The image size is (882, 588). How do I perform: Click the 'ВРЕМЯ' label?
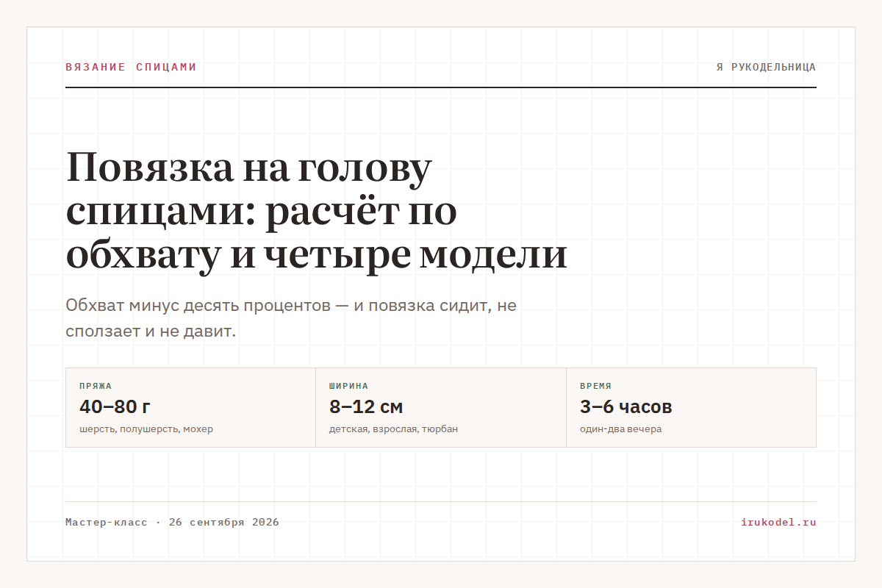[595, 386]
